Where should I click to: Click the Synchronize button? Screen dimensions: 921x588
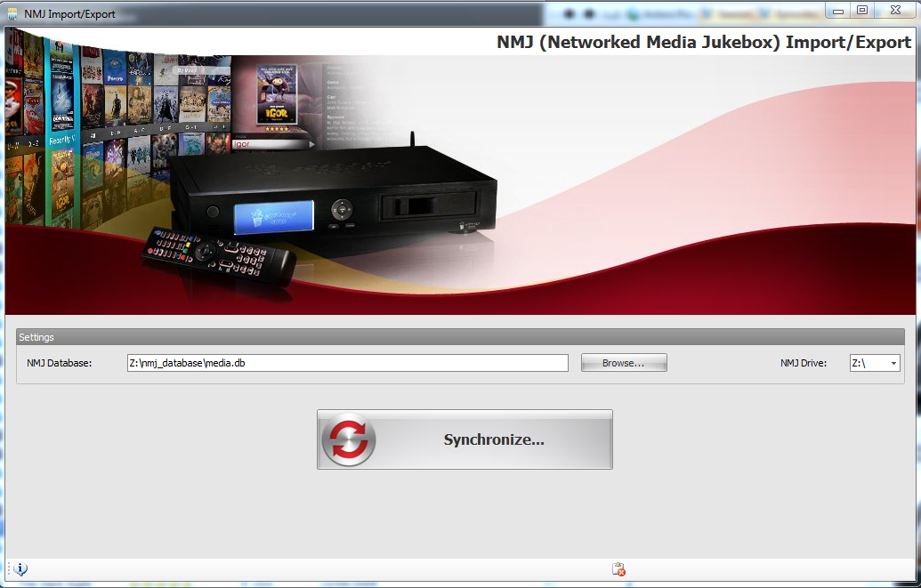click(465, 439)
